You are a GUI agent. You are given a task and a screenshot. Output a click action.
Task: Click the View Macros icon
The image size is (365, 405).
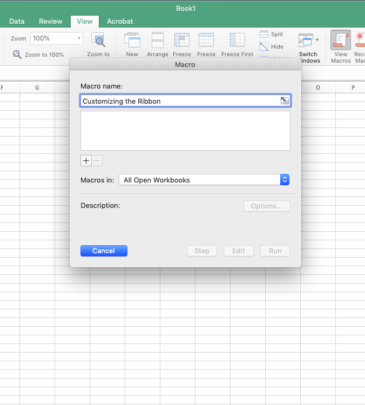pyautogui.click(x=340, y=40)
